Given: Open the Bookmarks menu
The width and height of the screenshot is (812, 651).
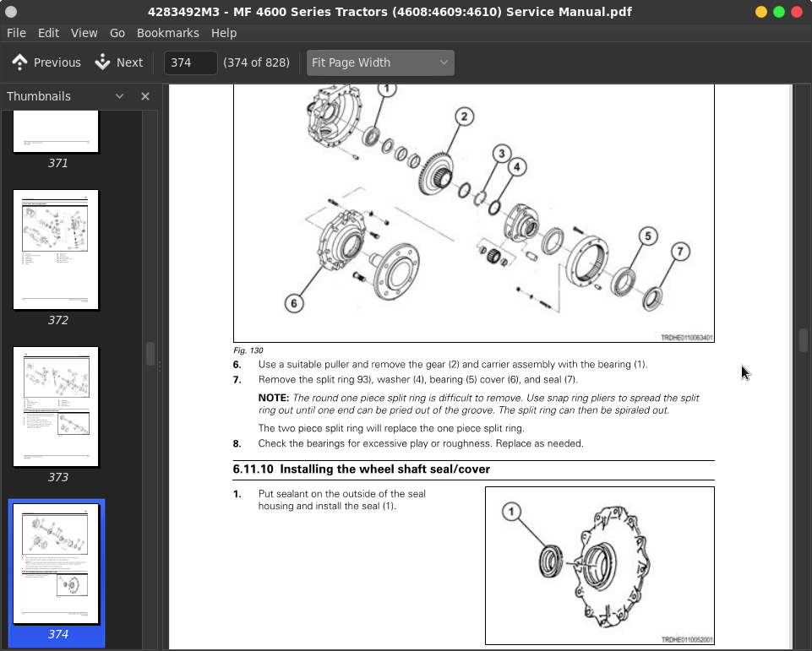Looking at the screenshot, I should (x=167, y=33).
